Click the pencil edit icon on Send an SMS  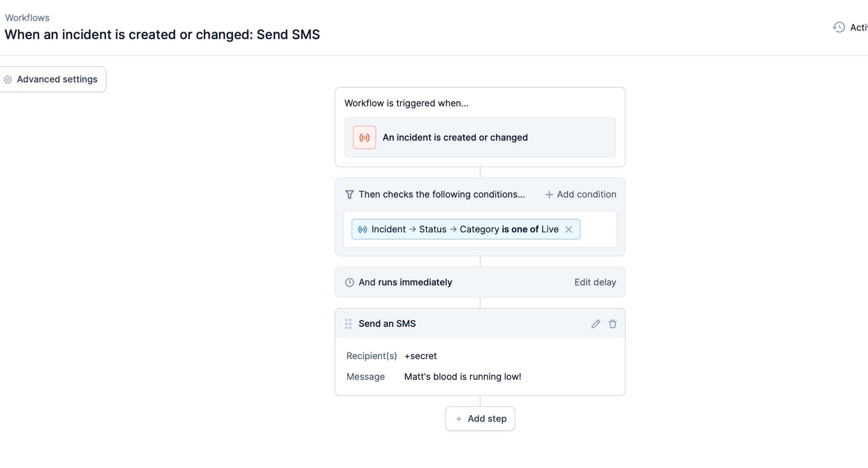coord(595,324)
